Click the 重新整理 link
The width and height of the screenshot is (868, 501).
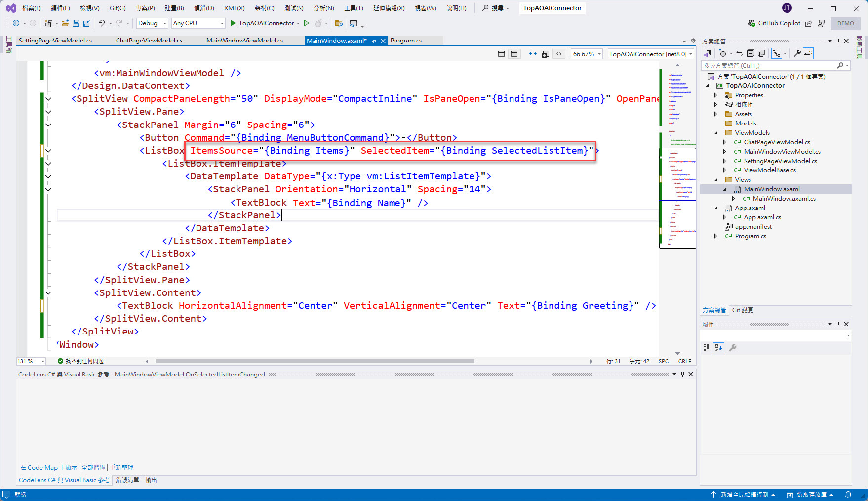tap(121, 467)
